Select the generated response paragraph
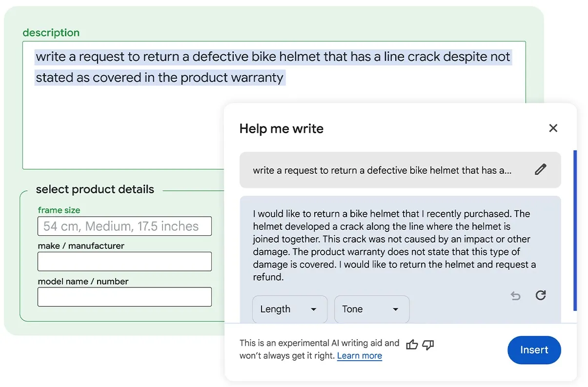The width and height of the screenshot is (588, 387). click(390, 245)
